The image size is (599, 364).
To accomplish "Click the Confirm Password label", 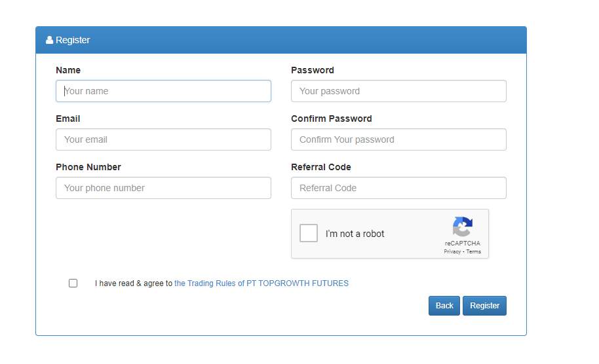I will click(x=331, y=118).
